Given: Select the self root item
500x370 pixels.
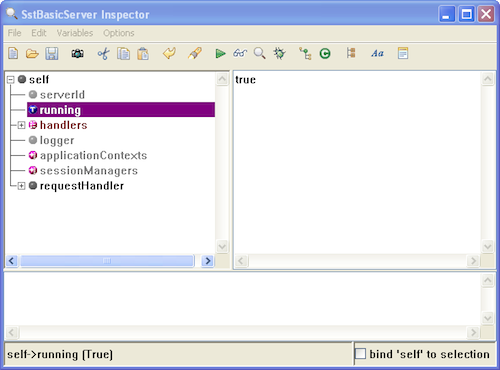Looking at the screenshot, I should [x=39, y=80].
